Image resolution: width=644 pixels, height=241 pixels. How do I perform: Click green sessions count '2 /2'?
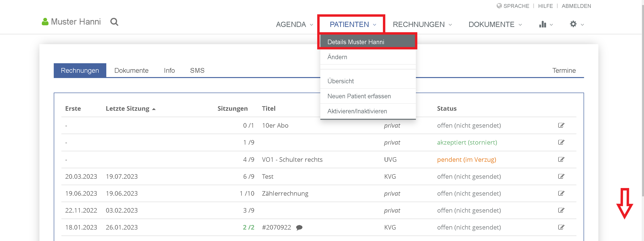(x=248, y=227)
